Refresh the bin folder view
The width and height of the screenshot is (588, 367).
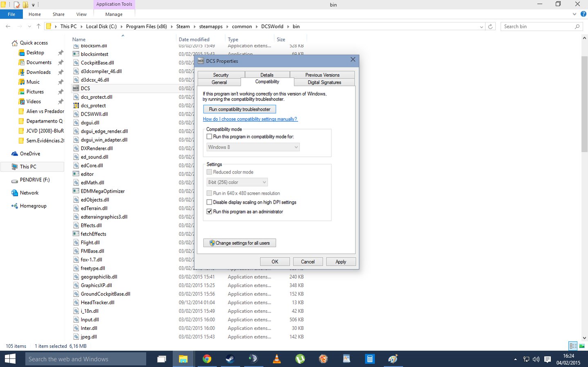tap(490, 27)
